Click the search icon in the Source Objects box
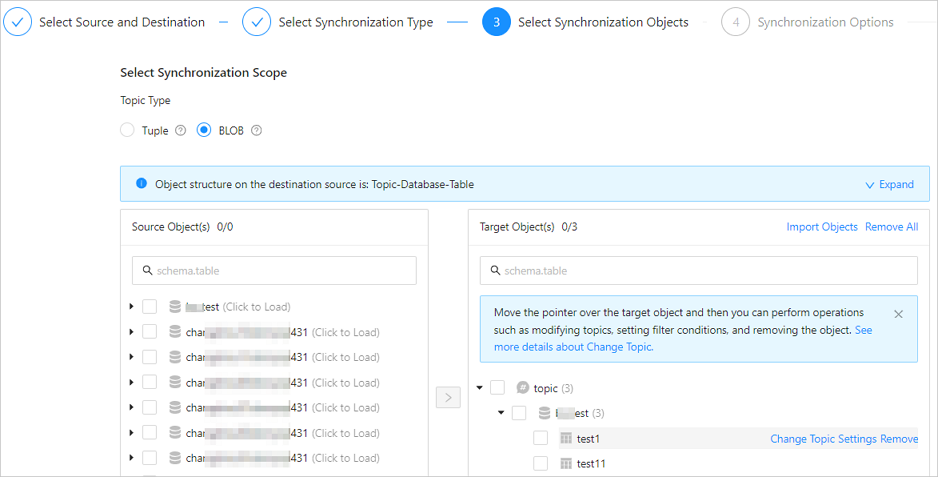 pos(148,271)
